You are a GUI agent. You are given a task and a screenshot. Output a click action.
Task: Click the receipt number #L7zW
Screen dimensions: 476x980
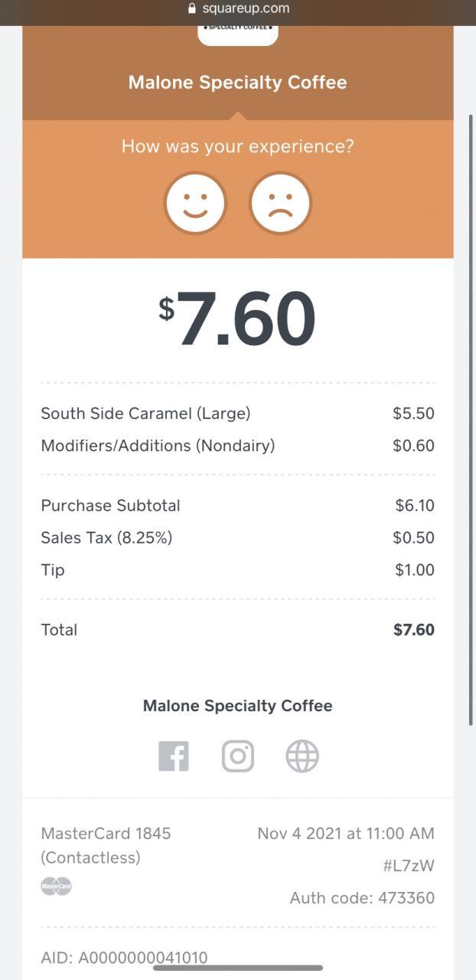point(409,865)
